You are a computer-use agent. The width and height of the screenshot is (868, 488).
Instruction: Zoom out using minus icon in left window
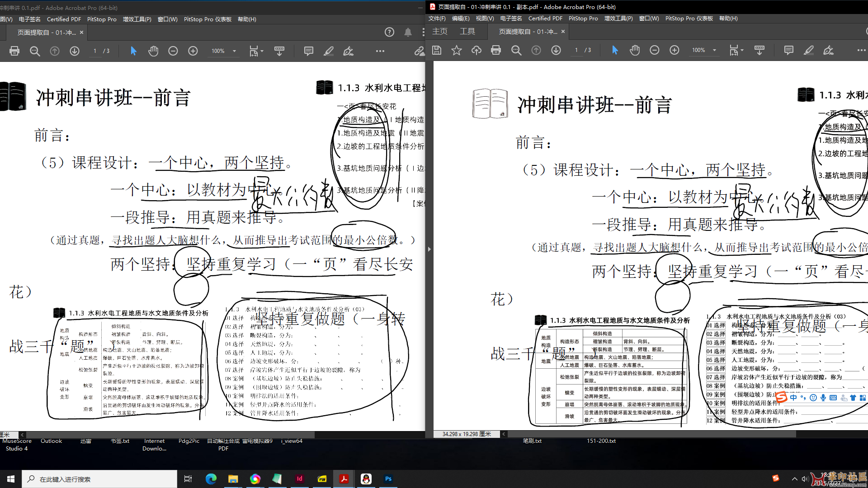point(173,51)
